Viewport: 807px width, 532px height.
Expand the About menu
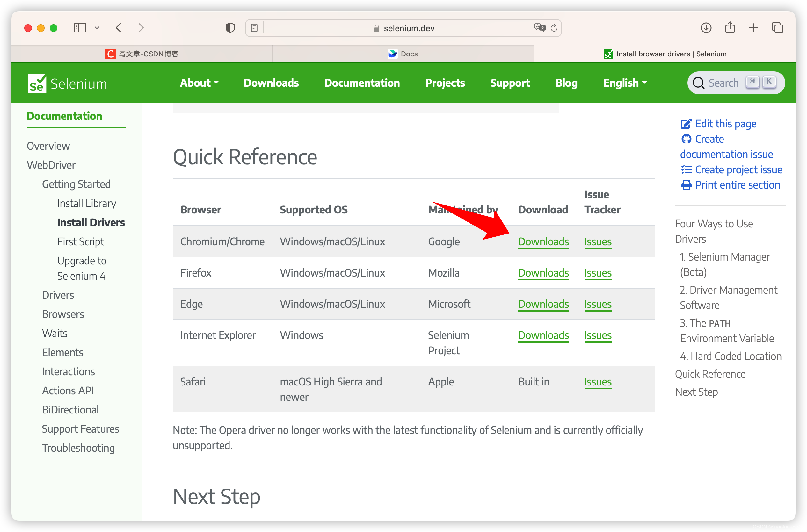[x=199, y=83]
